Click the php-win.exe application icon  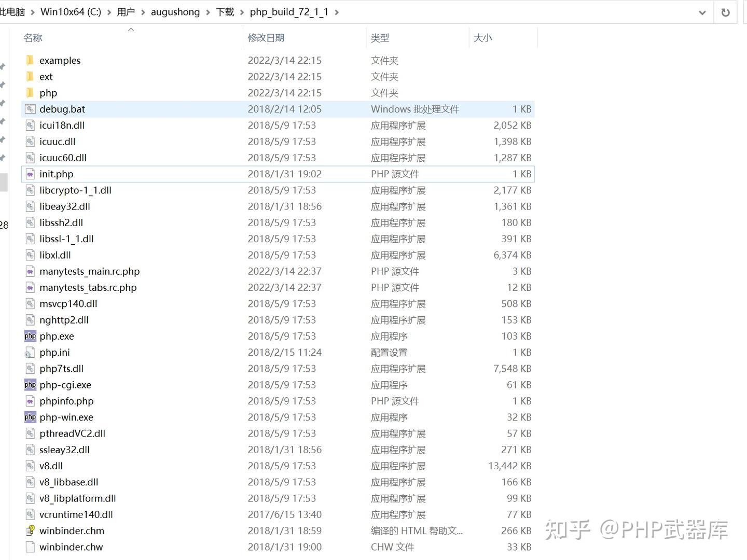(30, 417)
